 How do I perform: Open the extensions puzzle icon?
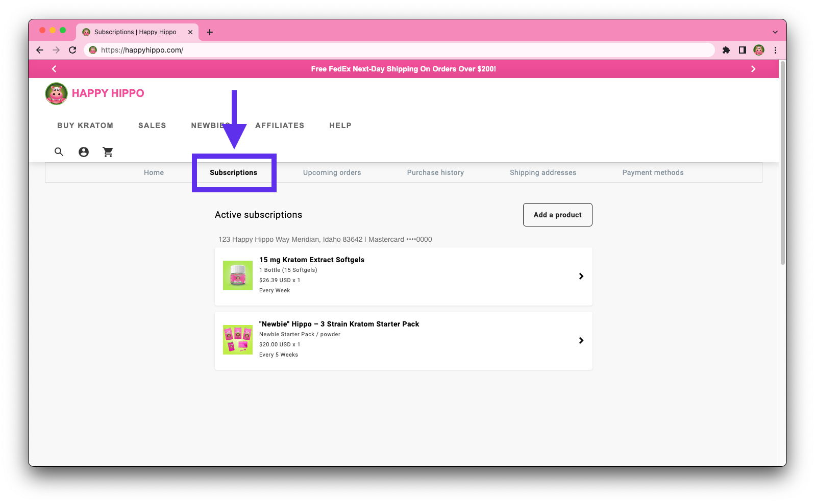[x=726, y=50]
